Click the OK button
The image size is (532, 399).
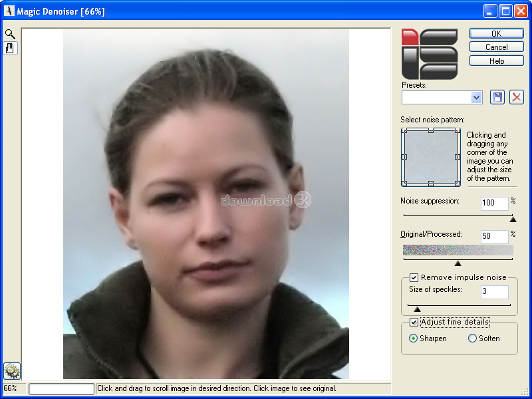coord(496,33)
